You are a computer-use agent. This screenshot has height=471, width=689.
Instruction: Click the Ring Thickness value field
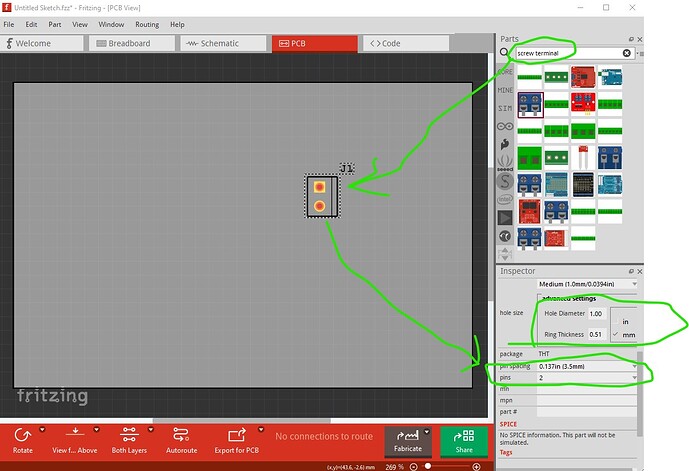pos(597,334)
